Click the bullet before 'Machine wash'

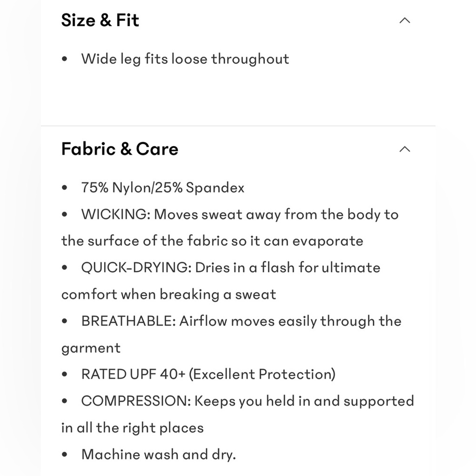point(64,455)
